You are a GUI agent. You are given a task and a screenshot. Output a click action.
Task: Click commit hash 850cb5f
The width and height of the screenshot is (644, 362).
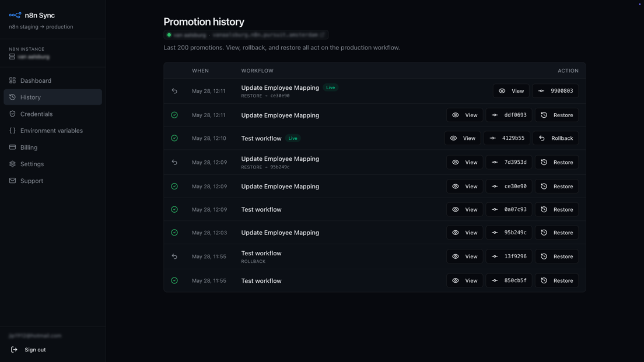509,280
